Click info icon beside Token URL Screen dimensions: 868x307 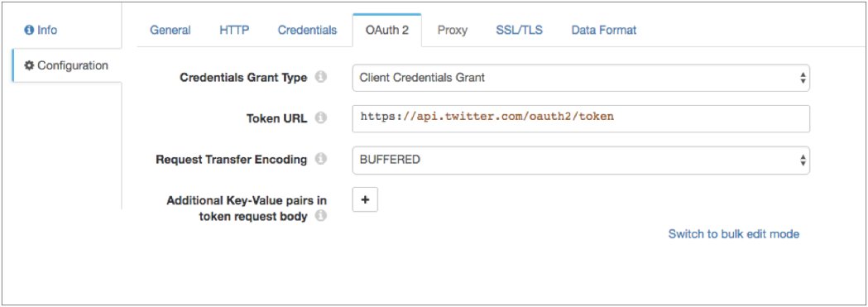pyautogui.click(x=321, y=118)
